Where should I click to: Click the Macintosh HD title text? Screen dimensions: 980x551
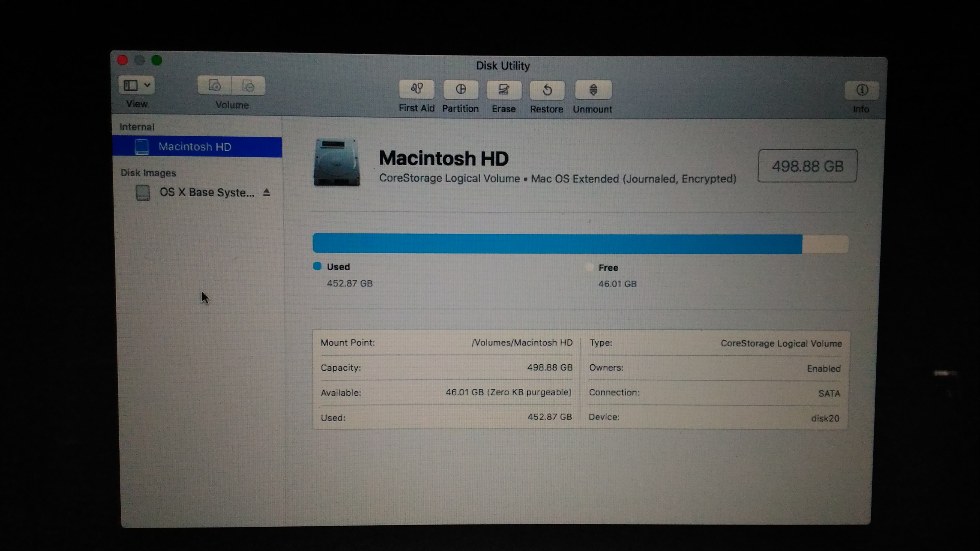coord(443,158)
